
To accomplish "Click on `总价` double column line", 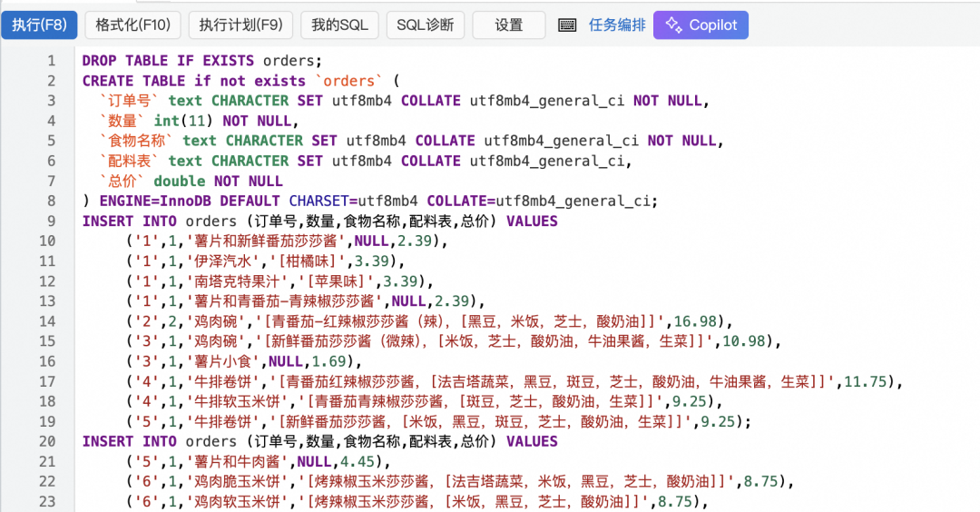I will 191,181.
